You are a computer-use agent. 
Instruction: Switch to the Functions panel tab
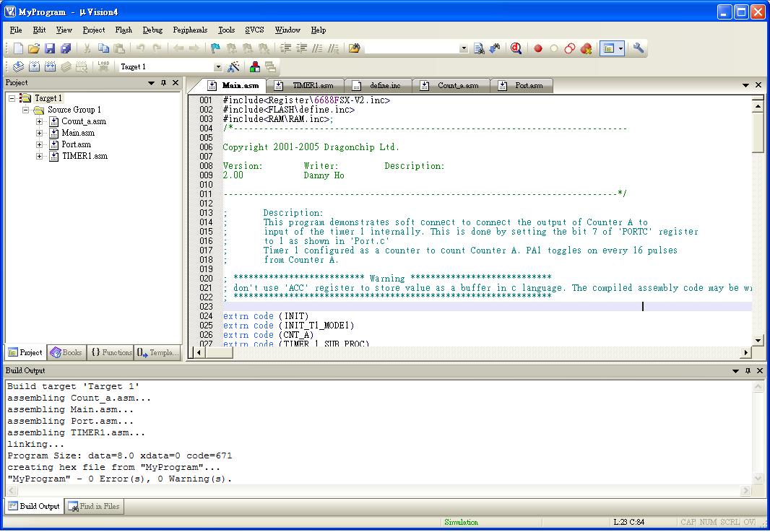tap(111, 352)
